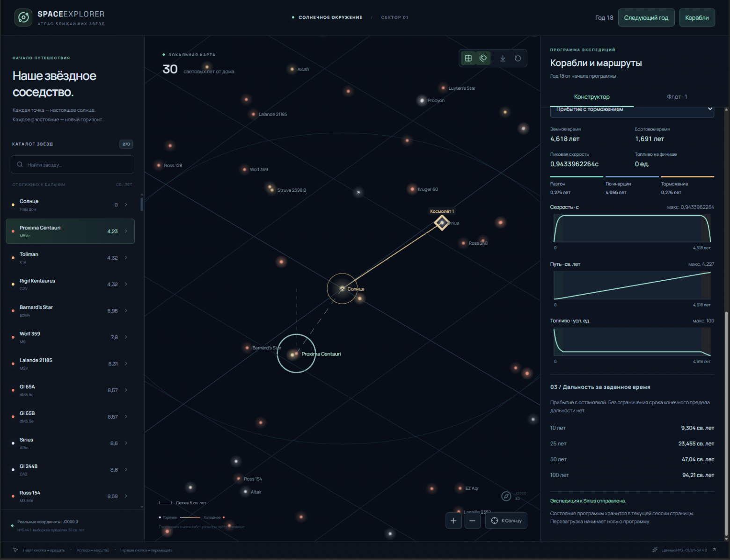Click the external link arrow near HYG data
Image resolution: width=730 pixels, height=560 pixels.
[x=714, y=550]
